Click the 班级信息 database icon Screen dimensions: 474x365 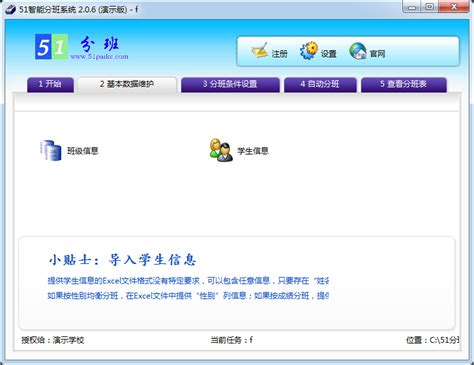[x=51, y=150]
